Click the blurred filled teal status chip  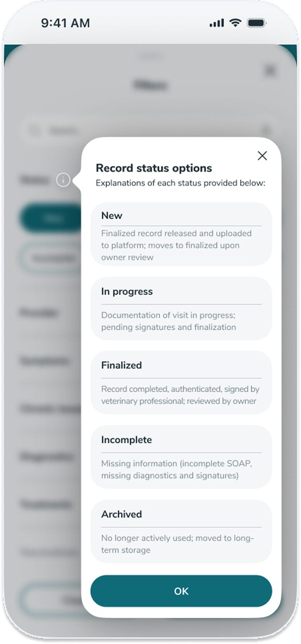[50, 218]
